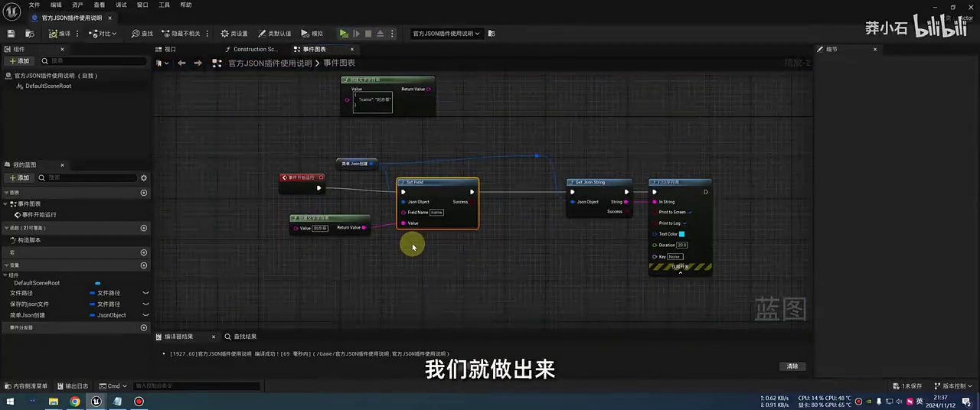Collapse print node advanced arrow
This screenshot has width=980, height=410.
tap(680, 273)
